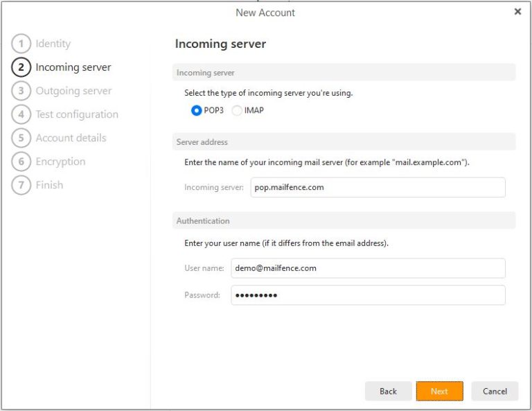Viewport: 532px width, 411px height.
Task: Click the step 4 number circle
Action: [21, 114]
